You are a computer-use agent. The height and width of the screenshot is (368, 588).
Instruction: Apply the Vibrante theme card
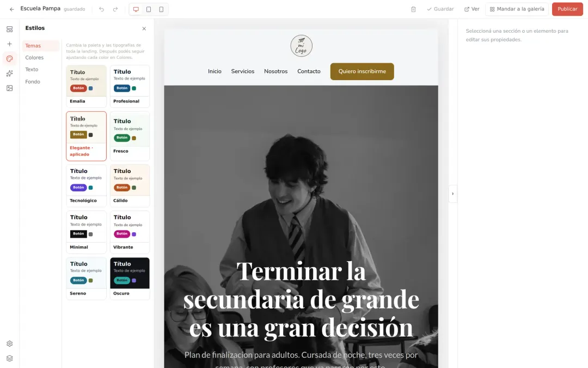pos(130,232)
